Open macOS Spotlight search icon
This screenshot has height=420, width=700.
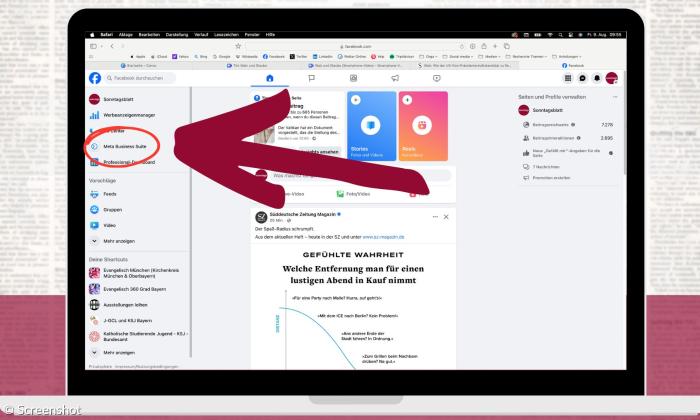click(x=560, y=35)
